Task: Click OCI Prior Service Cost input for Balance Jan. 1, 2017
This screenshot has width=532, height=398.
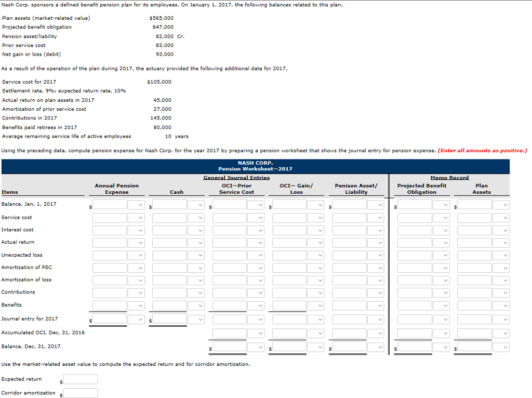Action: [230, 205]
